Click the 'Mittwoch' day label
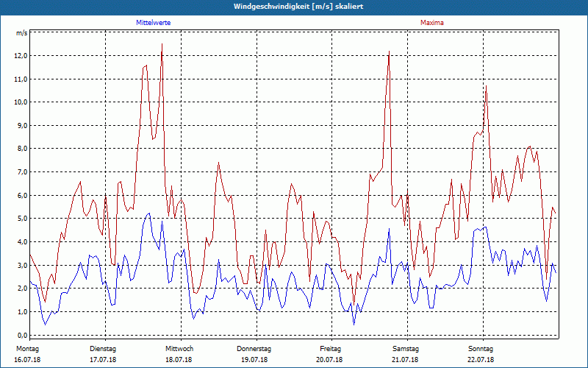This screenshot has height=368, width=588. click(x=179, y=349)
